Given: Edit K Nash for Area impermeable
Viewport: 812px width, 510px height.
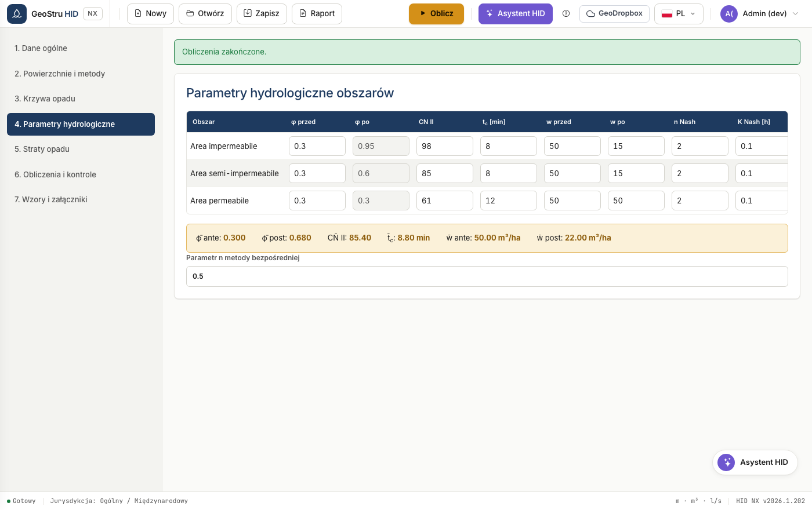Looking at the screenshot, I should pyautogui.click(x=762, y=146).
